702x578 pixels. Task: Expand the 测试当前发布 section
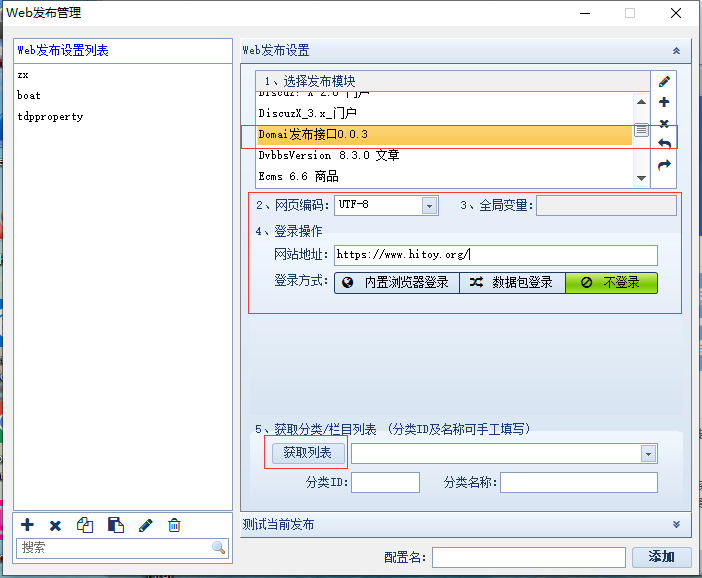(x=676, y=524)
